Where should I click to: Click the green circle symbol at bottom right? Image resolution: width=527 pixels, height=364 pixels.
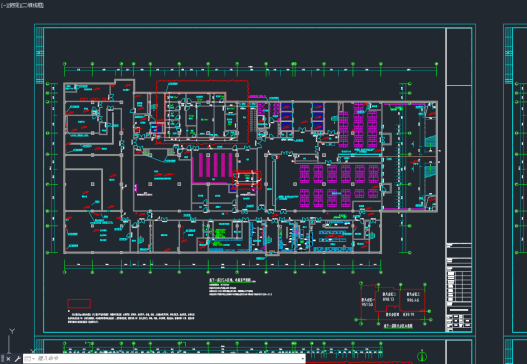pyautogui.click(x=422, y=356)
